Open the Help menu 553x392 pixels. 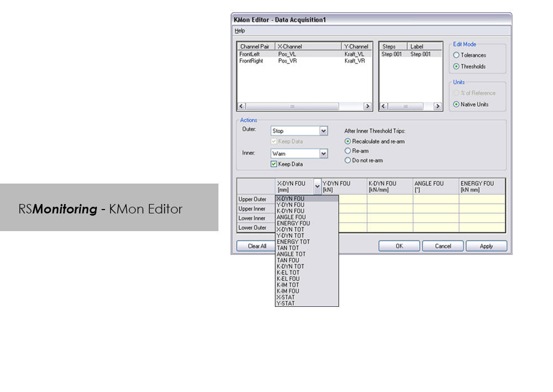(x=239, y=30)
